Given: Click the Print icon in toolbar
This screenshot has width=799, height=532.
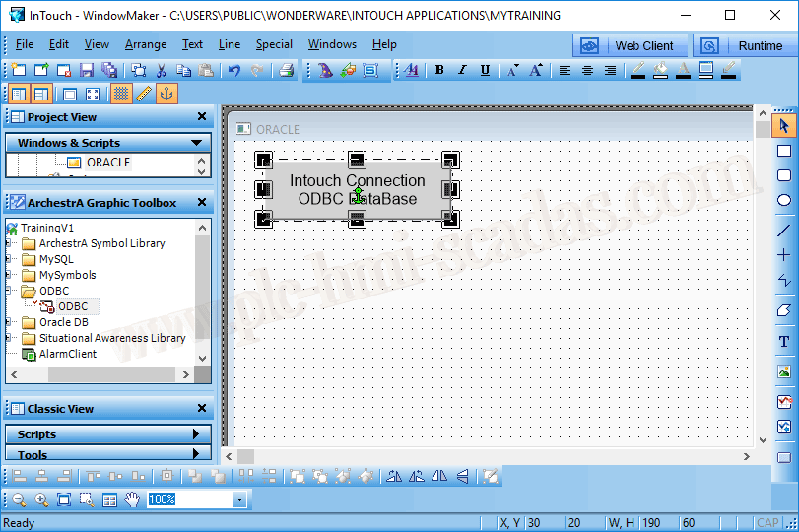Looking at the screenshot, I should pos(286,70).
